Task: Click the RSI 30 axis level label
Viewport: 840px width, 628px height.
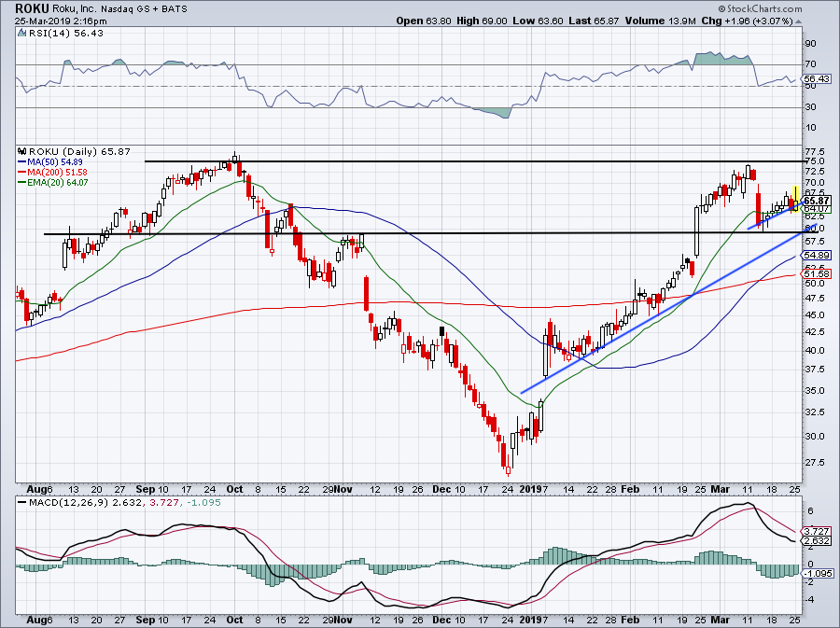Action: 810,107
